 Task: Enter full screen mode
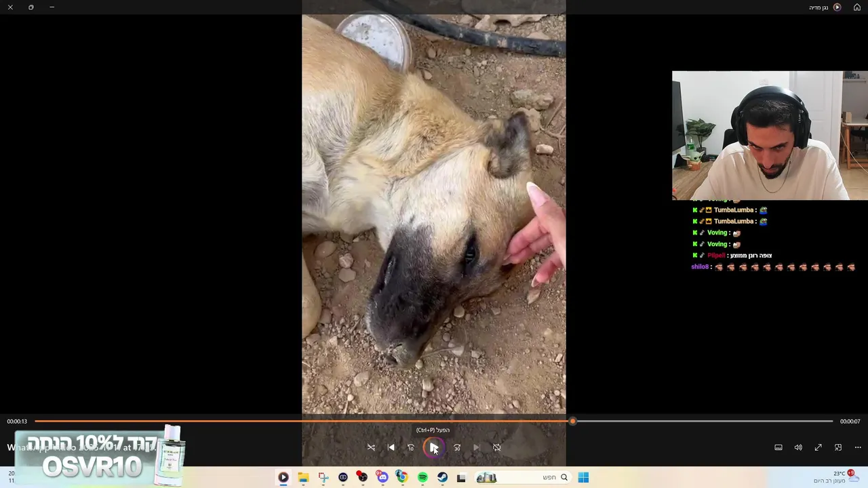[818, 447]
